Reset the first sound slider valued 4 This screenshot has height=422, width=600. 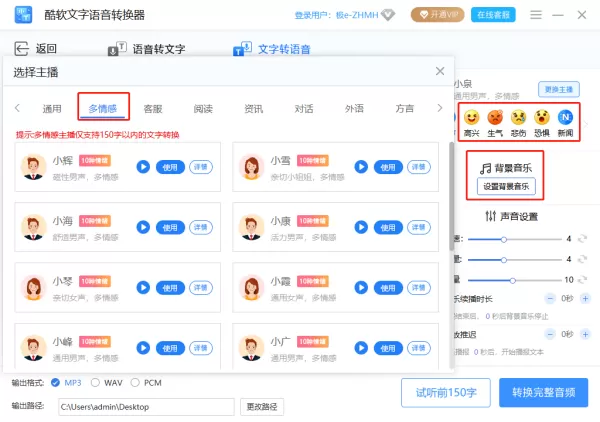point(582,239)
